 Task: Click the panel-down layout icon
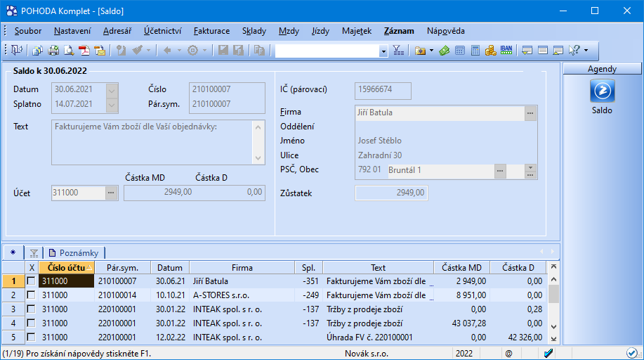pyautogui.click(x=527, y=51)
